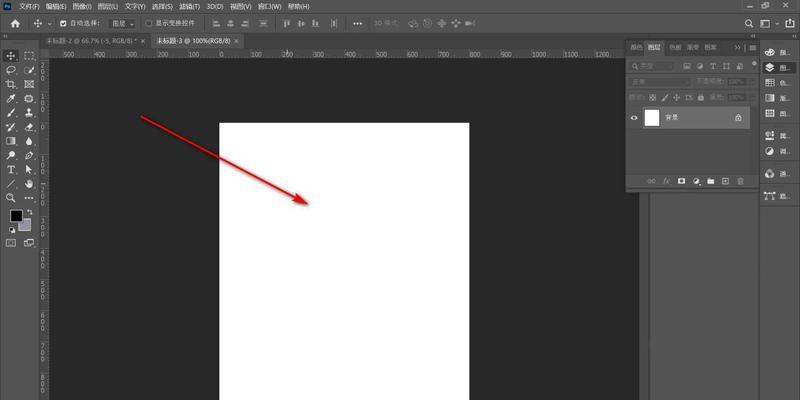Open the blend mode dropdown
This screenshot has height=400, width=800.
(660, 82)
